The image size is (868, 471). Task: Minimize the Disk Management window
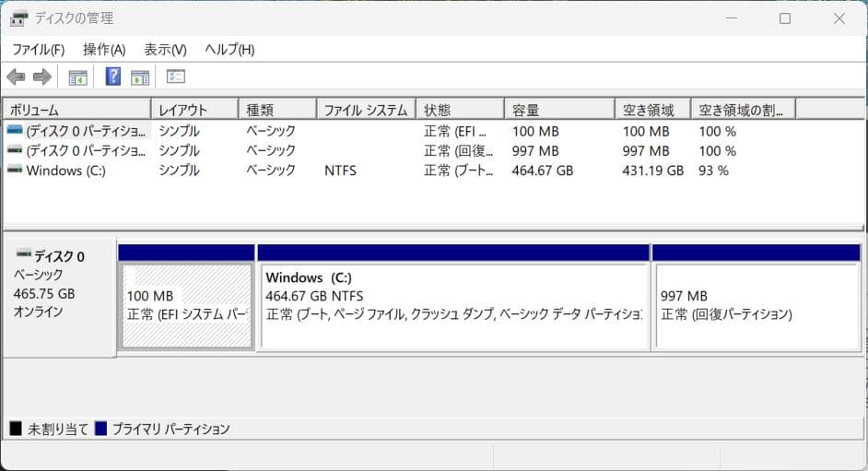click(732, 18)
